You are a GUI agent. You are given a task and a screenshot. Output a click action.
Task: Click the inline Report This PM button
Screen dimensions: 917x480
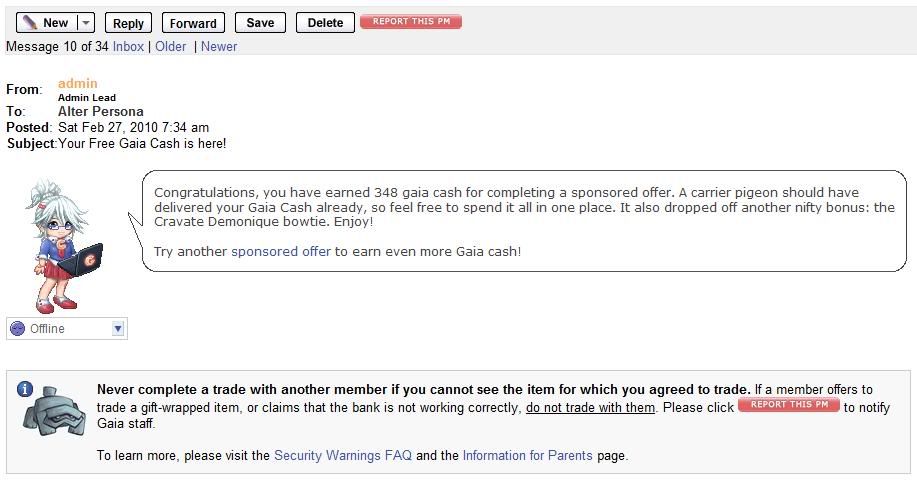click(789, 405)
